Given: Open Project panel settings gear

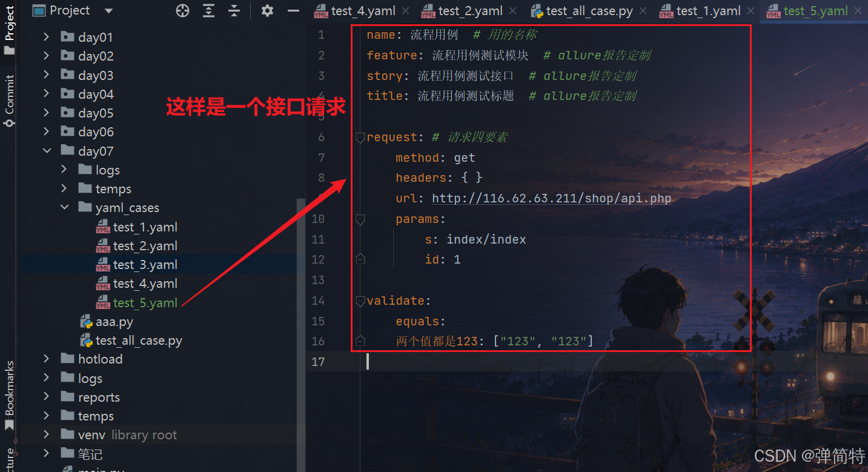Looking at the screenshot, I should pyautogui.click(x=267, y=10).
